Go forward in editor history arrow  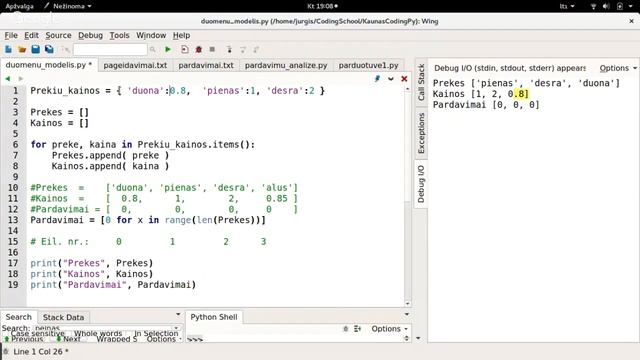tap(20, 78)
